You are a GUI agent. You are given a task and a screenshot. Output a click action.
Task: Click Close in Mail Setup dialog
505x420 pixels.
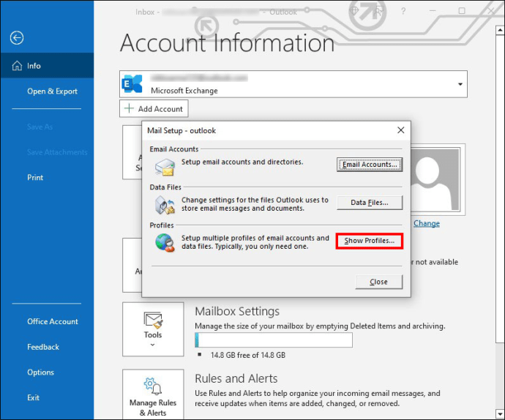(379, 282)
